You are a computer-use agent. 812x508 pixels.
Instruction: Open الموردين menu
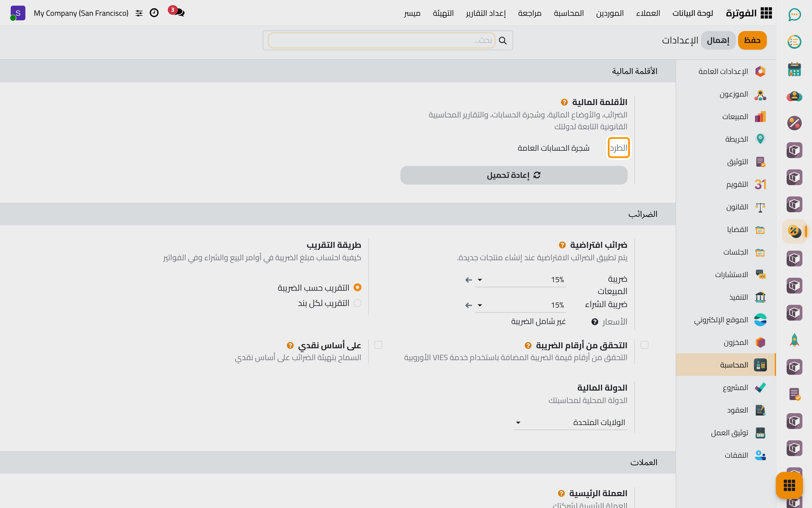tap(610, 13)
